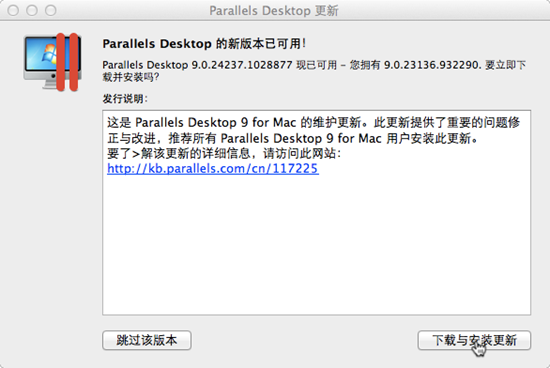Click inside the blank release notes area
The width and height of the screenshot is (550, 368).
point(316,246)
